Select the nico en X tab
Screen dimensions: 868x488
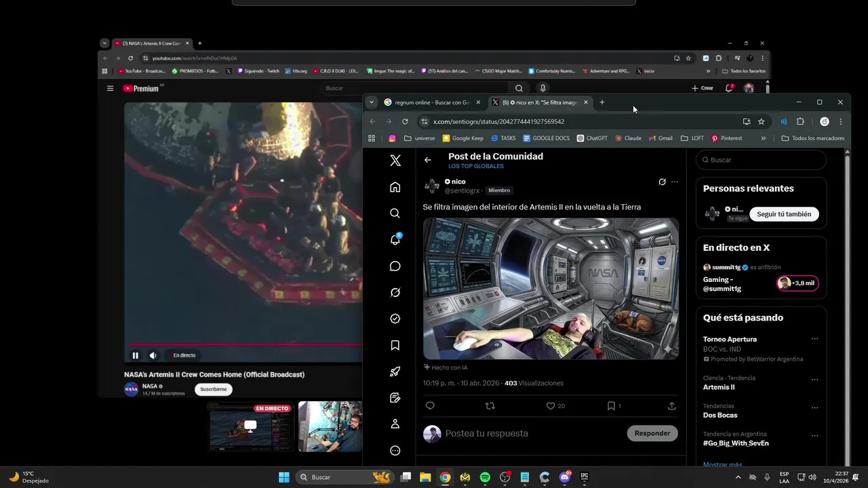(540, 102)
